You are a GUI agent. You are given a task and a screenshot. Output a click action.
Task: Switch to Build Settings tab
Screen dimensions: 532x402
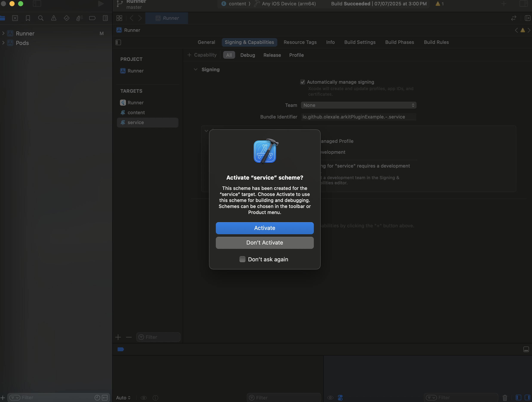[x=360, y=42]
